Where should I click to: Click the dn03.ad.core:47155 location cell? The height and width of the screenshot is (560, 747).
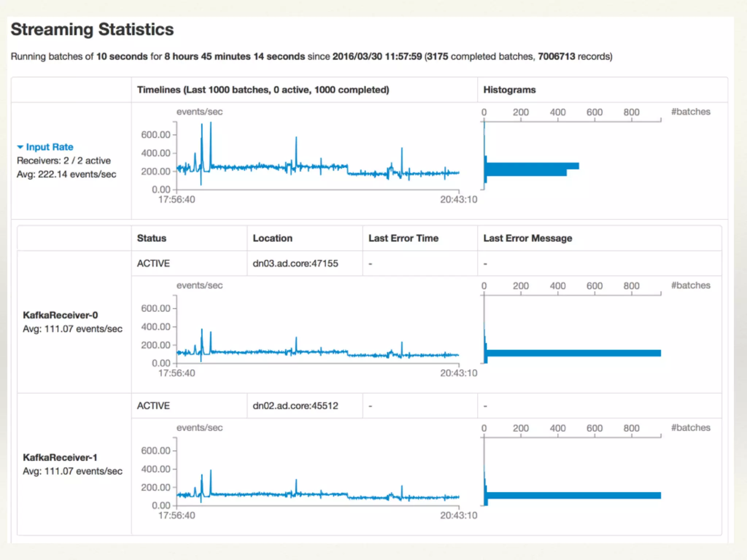[295, 263]
